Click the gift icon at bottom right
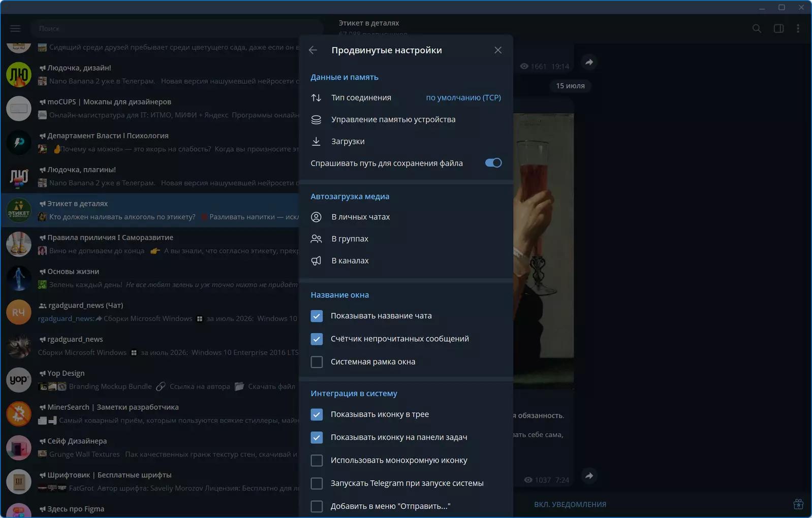Screen dimensions: 812x518 point(798,504)
